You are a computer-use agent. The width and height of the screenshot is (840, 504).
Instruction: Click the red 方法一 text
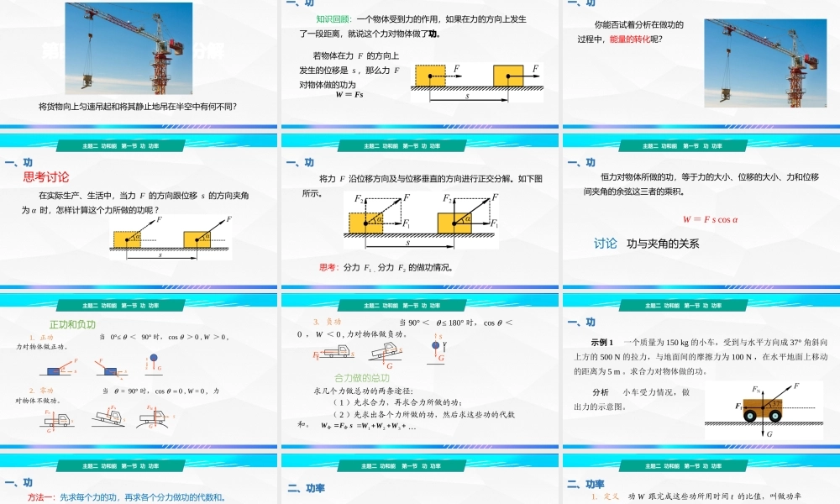tap(41, 497)
